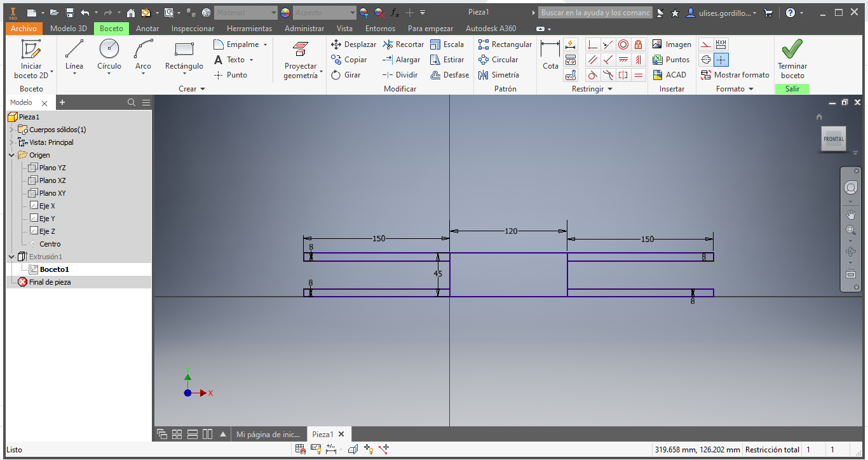
Task: Apply the parallel constraint tool
Action: tap(593, 60)
